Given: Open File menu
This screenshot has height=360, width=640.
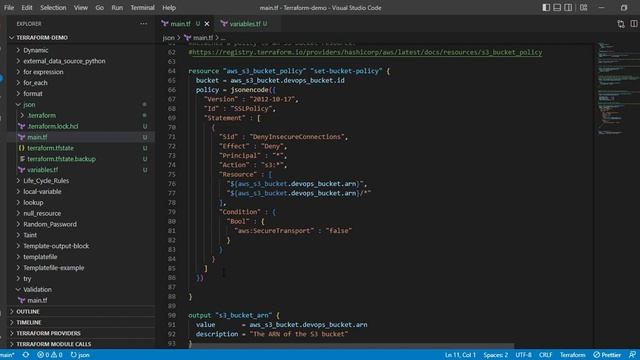Looking at the screenshot, I should (9, 7).
